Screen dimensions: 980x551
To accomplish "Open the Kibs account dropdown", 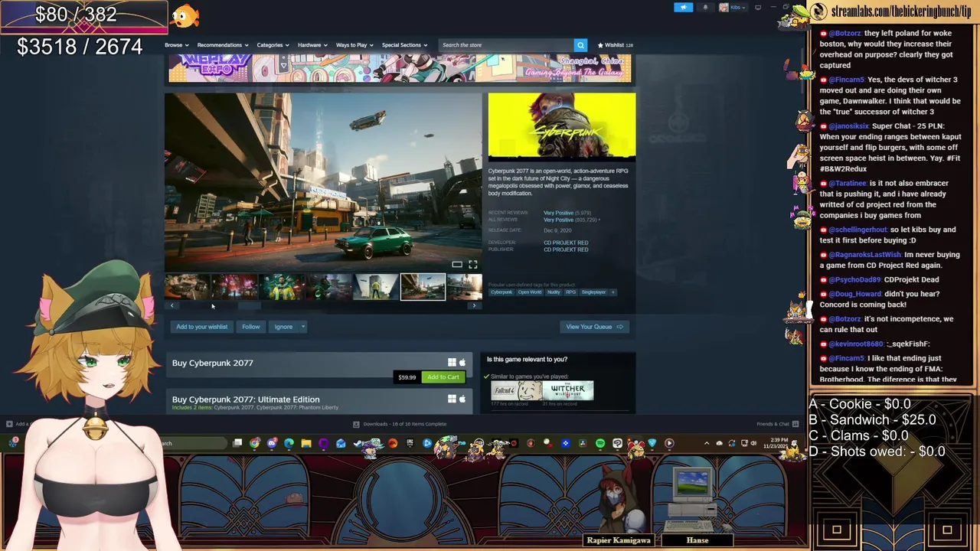I will pyautogui.click(x=733, y=8).
